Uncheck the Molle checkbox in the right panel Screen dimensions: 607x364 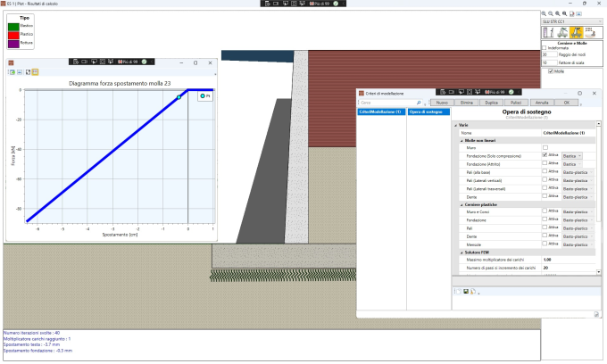point(551,71)
